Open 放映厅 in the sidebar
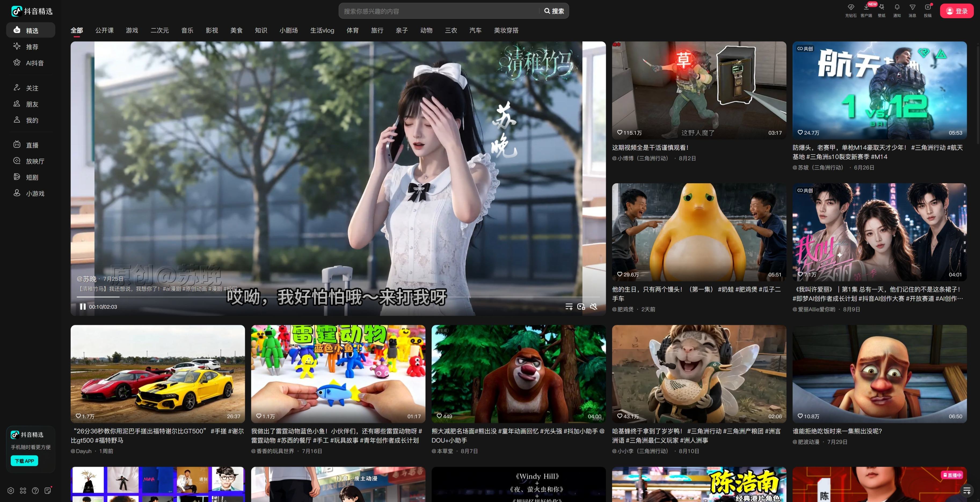The width and height of the screenshot is (980, 502). [x=30, y=161]
